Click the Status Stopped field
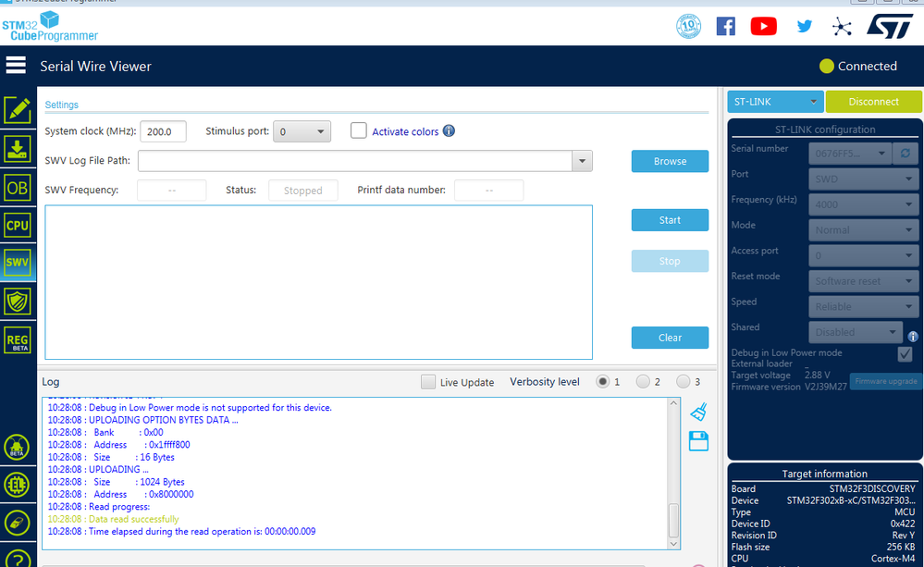924x567 pixels. coord(302,191)
